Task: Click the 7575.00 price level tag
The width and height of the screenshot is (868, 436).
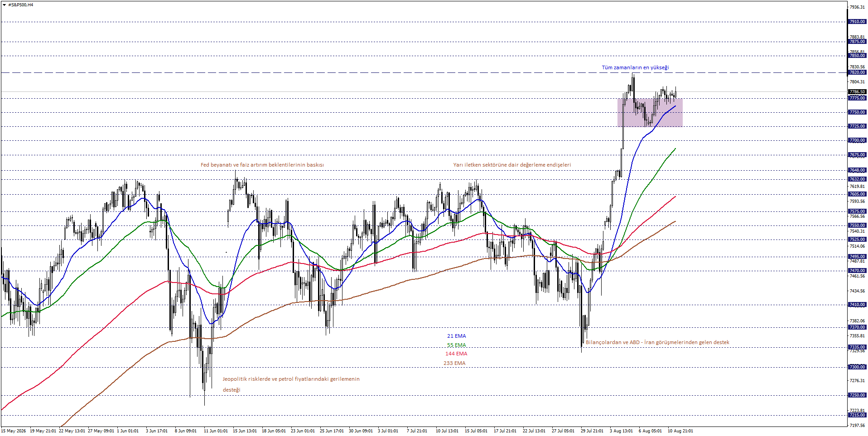Action: tap(857, 211)
